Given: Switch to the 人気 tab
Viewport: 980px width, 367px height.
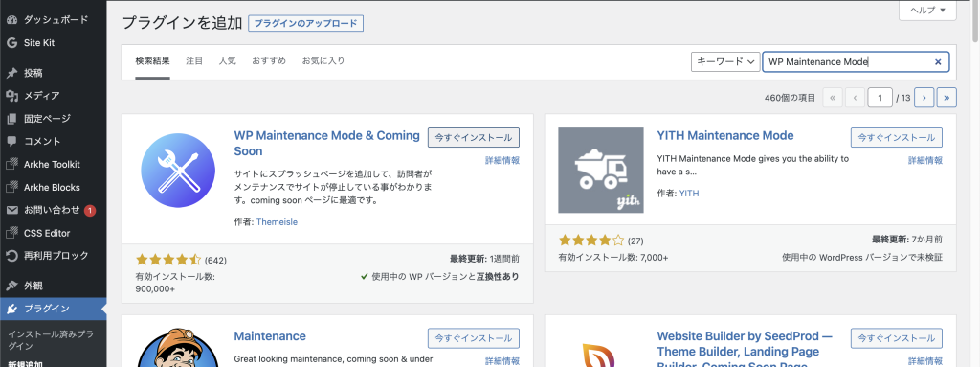Looking at the screenshot, I should click(228, 61).
